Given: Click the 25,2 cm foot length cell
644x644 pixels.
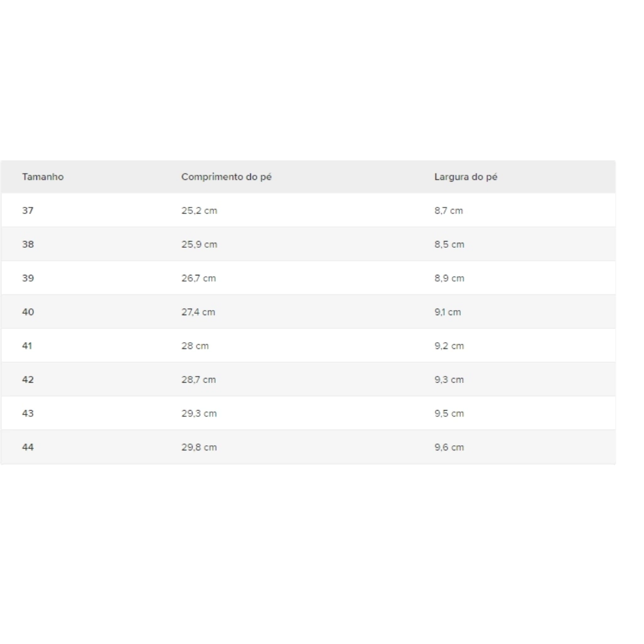Looking at the screenshot, I should (199, 211).
